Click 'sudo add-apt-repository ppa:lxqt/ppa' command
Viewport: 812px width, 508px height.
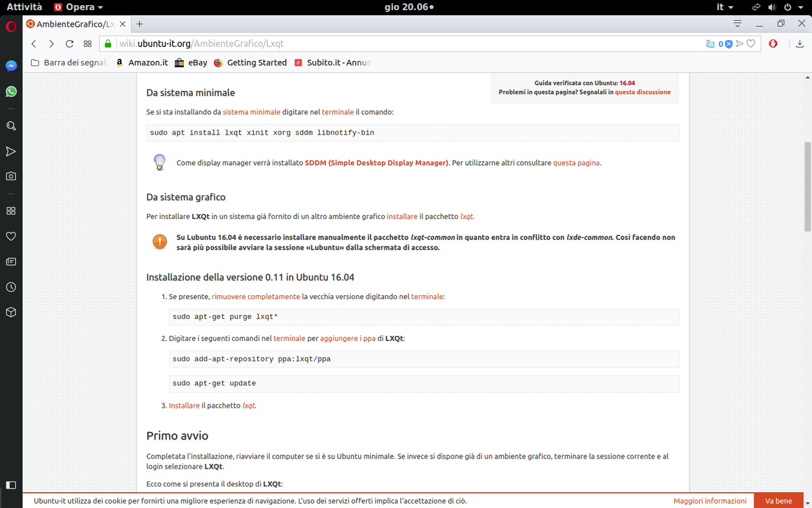point(251,359)
